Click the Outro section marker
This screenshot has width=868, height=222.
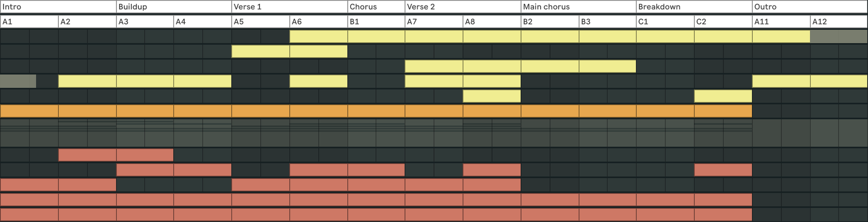pyautogui.click(x=765, y=7)
